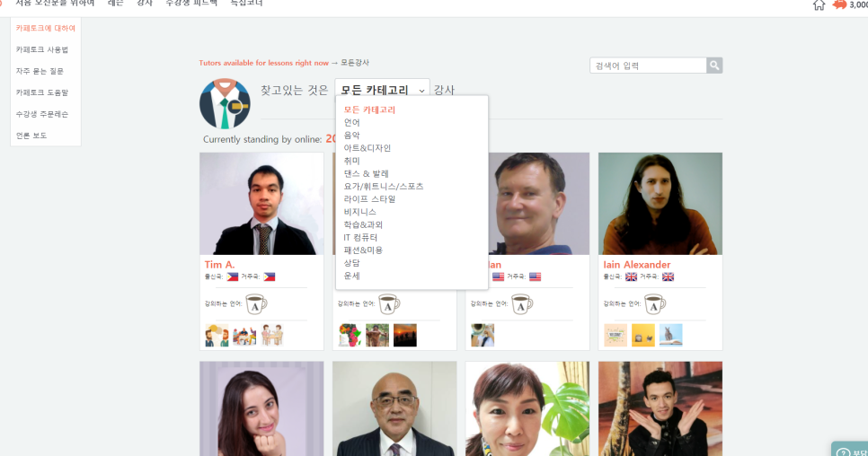Open lesson thumbnail between Africa map and sunset
Viewport: 868px width, 456px height.
[377, 335]
